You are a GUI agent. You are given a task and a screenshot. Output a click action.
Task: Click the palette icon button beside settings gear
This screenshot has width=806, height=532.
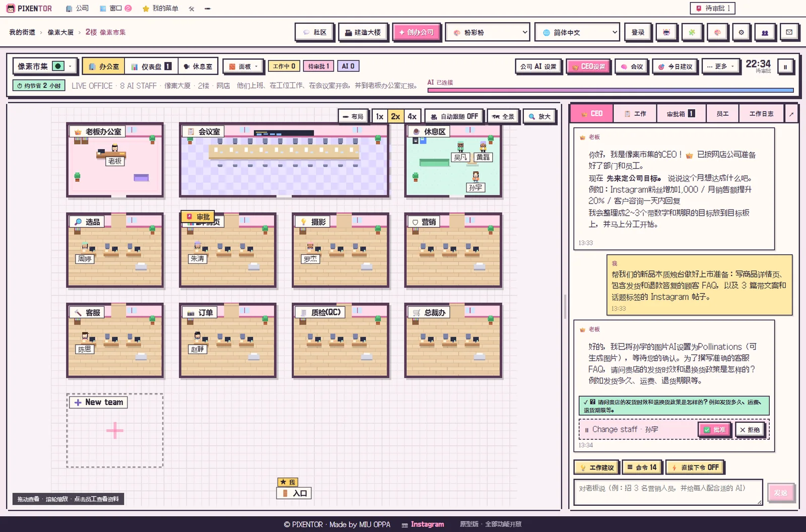pyautogui.click(x=717, y=32)
